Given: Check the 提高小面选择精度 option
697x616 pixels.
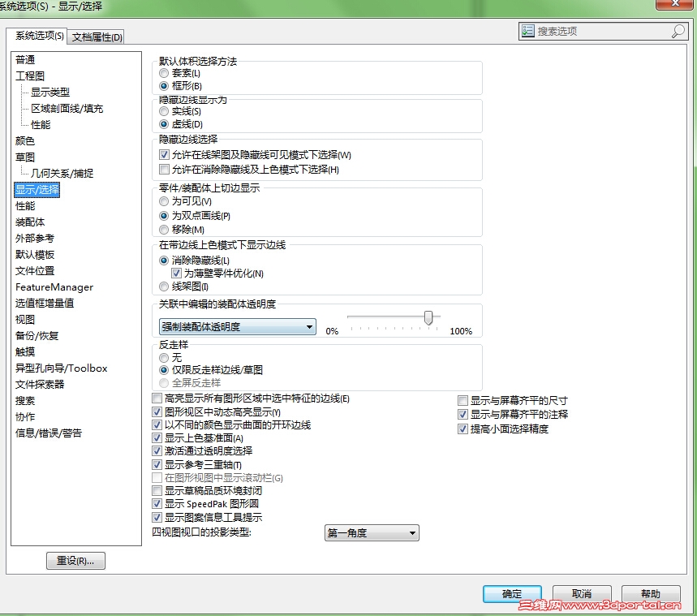Looking at the screenshot, I should click(462, 427).
